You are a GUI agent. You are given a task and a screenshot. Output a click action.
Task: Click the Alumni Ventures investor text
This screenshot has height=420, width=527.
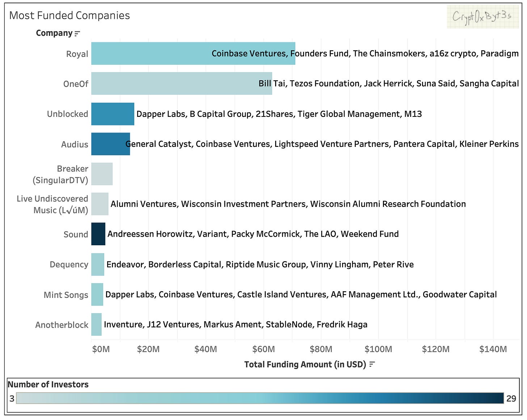[288, 204]
